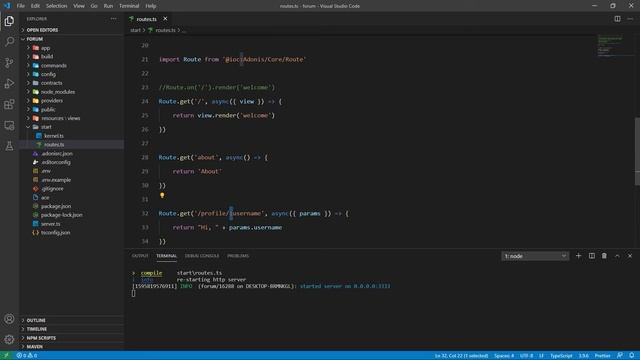Viewport: 640px width, 360px height.
Task: Split the terminal panel
Action: pos(591,256)
